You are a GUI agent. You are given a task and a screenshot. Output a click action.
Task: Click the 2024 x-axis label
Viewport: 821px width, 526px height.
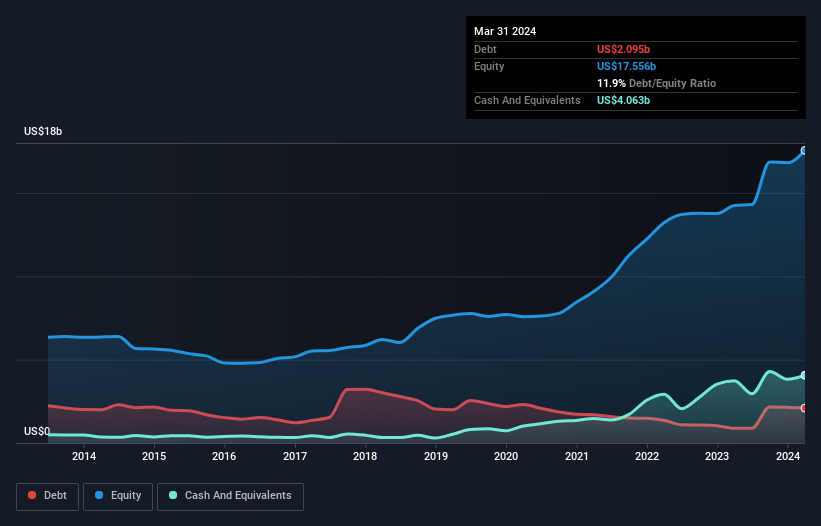(787, 456)
